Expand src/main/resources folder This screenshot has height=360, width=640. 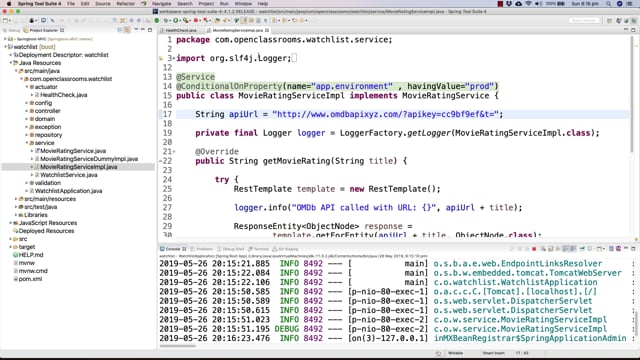pyautogui.click(x=16, y=199)
